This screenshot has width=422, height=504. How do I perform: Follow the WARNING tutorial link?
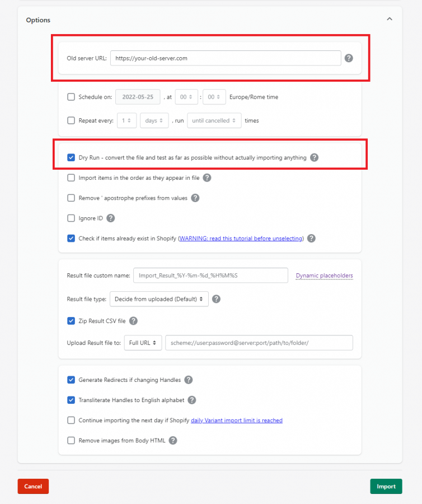[x=241, y=238]
